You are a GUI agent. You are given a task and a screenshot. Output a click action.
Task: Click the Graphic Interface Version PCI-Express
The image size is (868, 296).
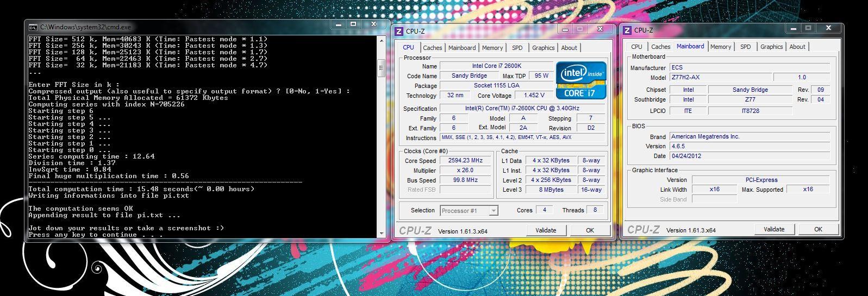(x=761, y=180)
